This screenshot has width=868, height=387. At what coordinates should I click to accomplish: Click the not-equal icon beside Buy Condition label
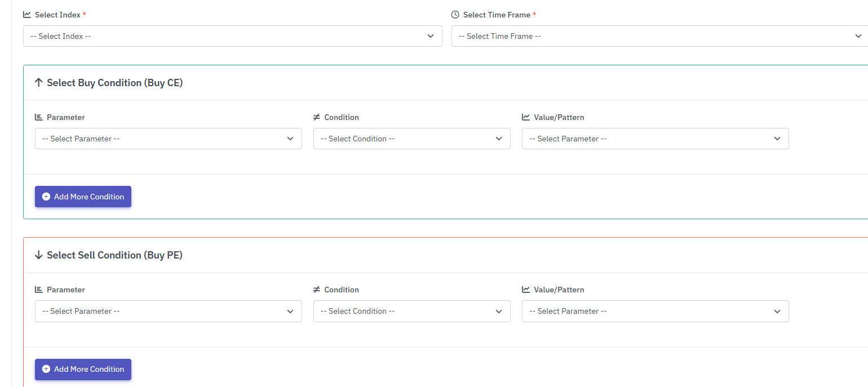coord(317,117)
